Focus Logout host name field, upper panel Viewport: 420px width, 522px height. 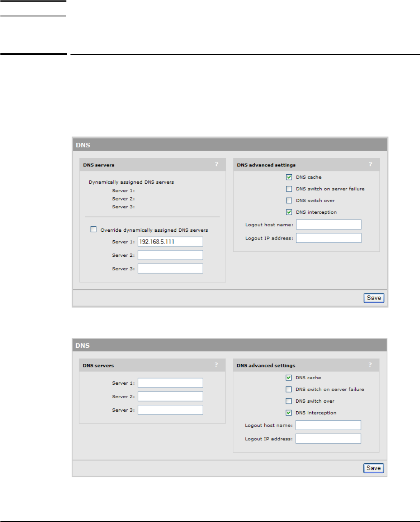pos(329,225)
